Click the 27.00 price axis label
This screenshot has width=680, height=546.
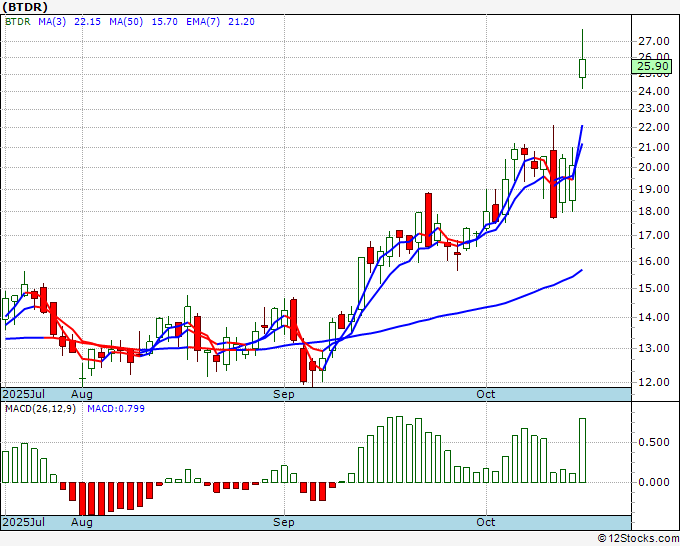tap(654, 42)
